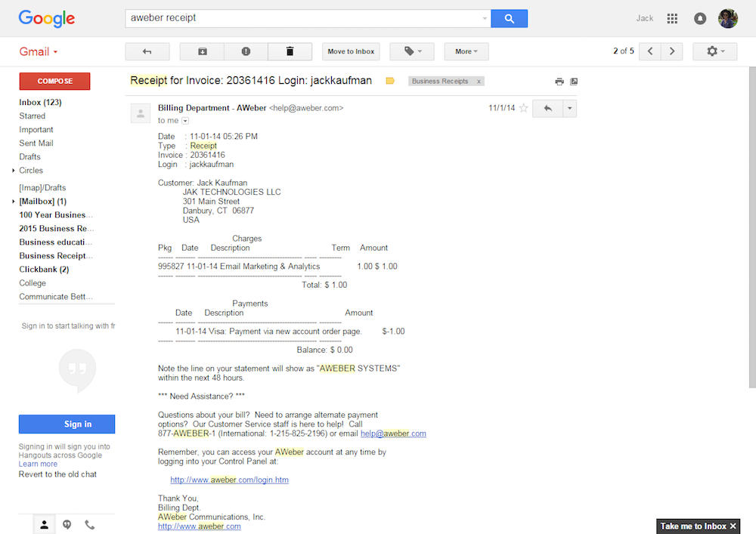Open the aweber.com login.htm link
The width and height of the screenshot is (756, 534).
click(229, 480)
